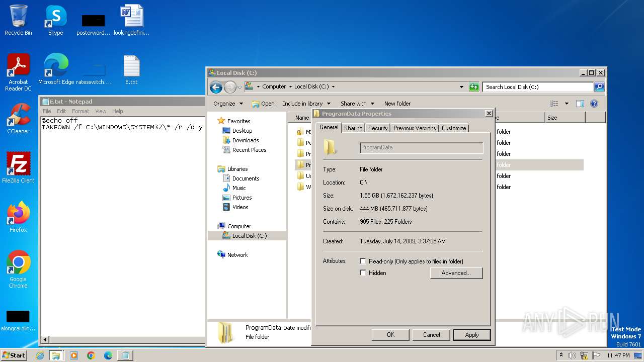Click OK in ProgramData Properties
The image size is (644, 362).
[x=390, y=335]
